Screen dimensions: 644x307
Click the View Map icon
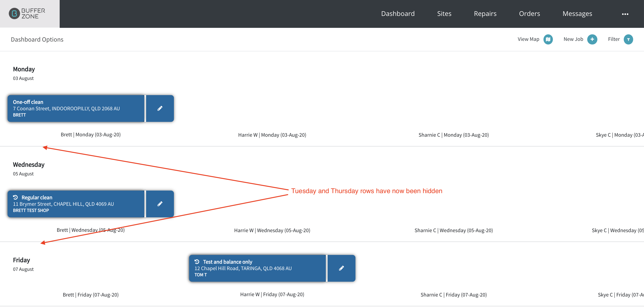click(548, 39)
